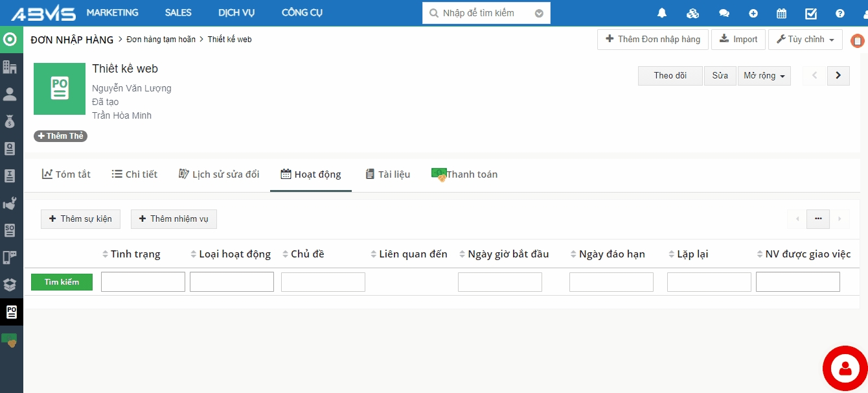Screen dimensions: 868x393
Task: Open the notifications bell icon
Action: tap(662, 13)
